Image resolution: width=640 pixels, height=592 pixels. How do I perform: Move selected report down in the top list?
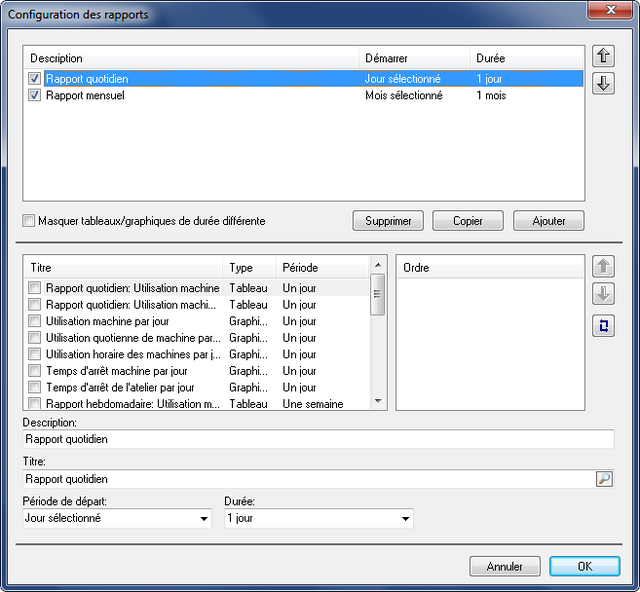603,83
